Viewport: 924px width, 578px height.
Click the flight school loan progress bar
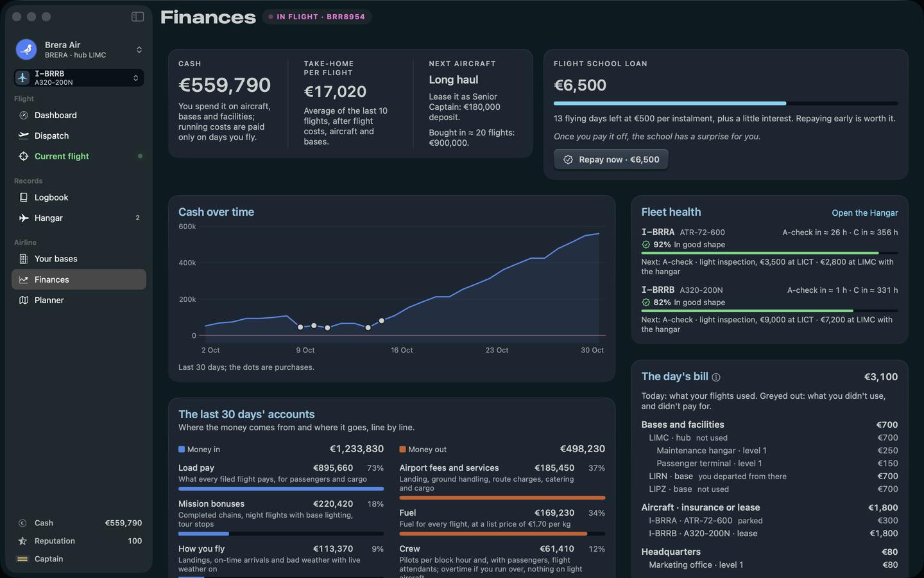click(726, 103)
